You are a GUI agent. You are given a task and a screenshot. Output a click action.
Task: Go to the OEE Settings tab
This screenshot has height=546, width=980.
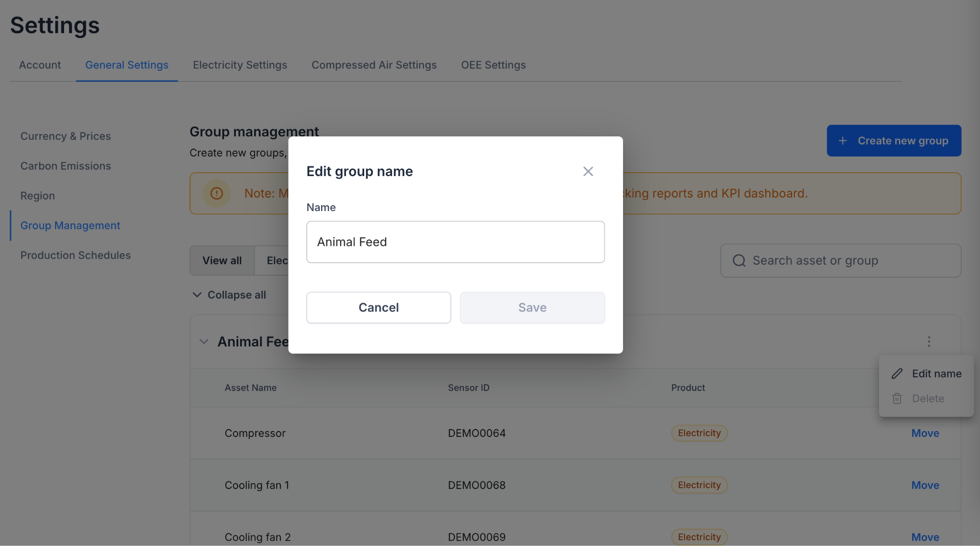[x=493, y=65]
